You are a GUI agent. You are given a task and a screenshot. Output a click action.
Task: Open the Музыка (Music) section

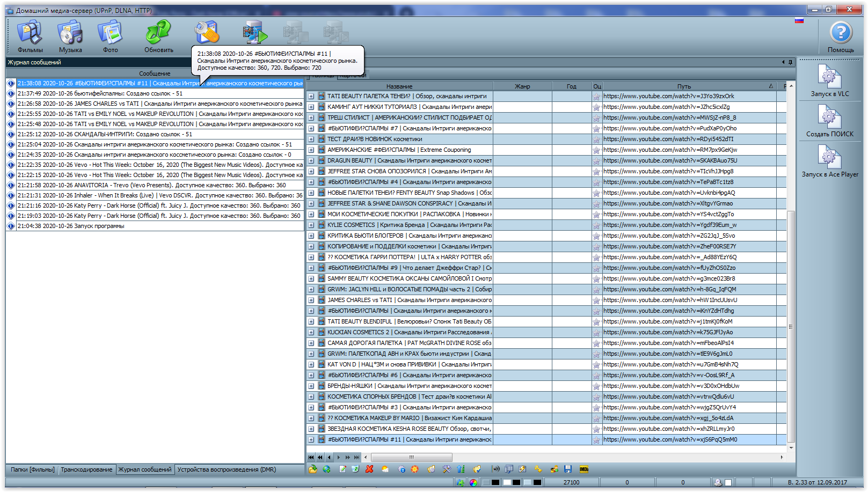click(x=70, y=35)
